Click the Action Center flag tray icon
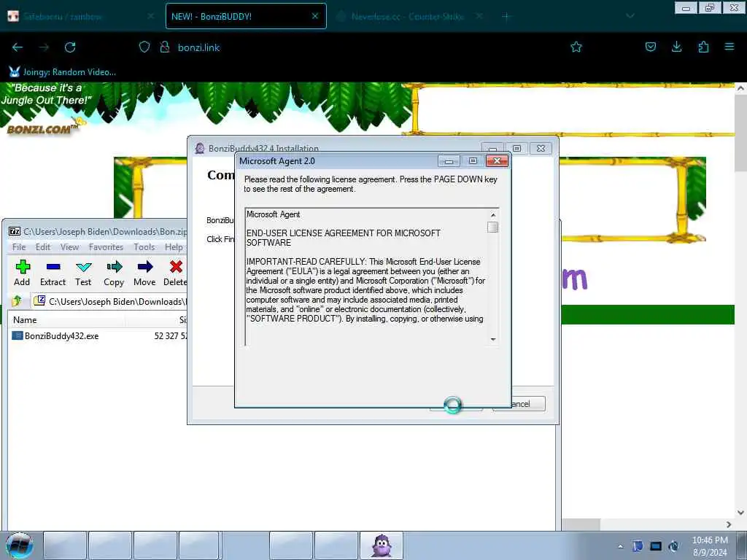This screenshot has width=747, height=560. click(638, 546)
